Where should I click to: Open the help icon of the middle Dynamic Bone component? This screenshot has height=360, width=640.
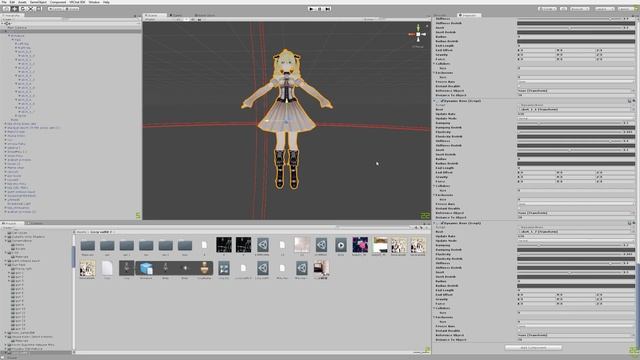[629, 101]
